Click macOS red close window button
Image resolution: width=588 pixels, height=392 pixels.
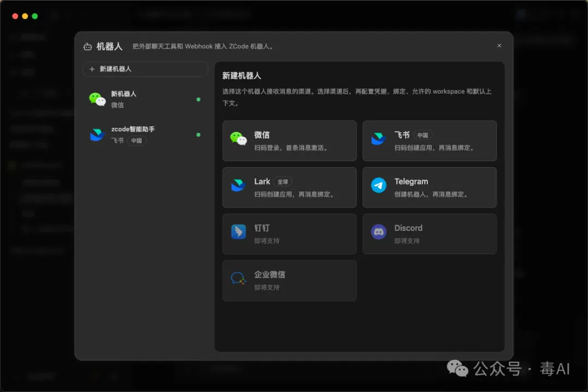tap(15, 16)
